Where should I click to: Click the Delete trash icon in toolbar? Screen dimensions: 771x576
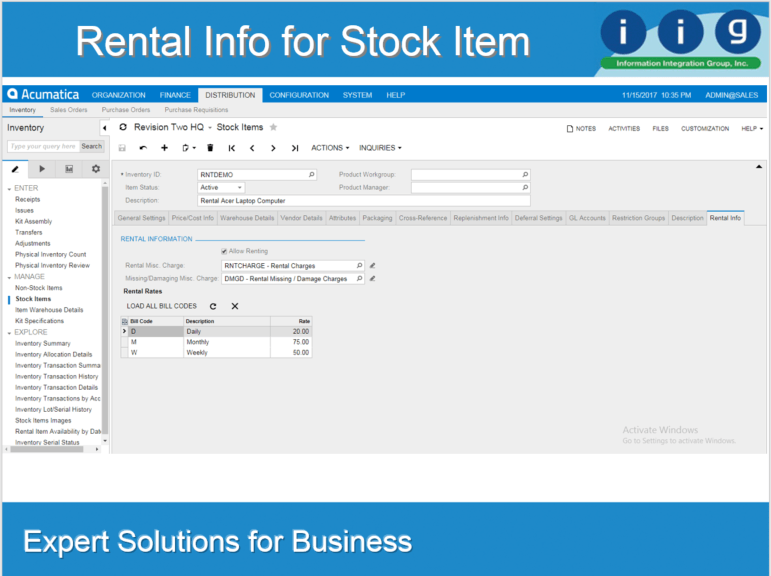210,148
